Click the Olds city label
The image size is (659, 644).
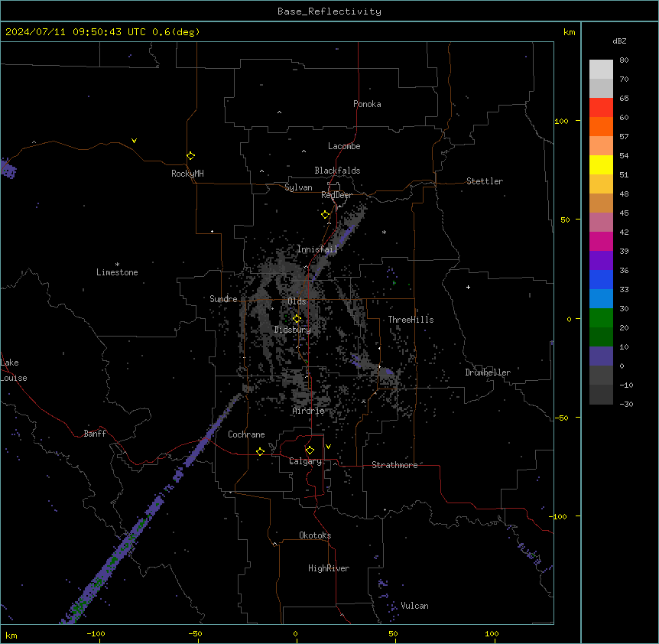click(x=297, y=301)
